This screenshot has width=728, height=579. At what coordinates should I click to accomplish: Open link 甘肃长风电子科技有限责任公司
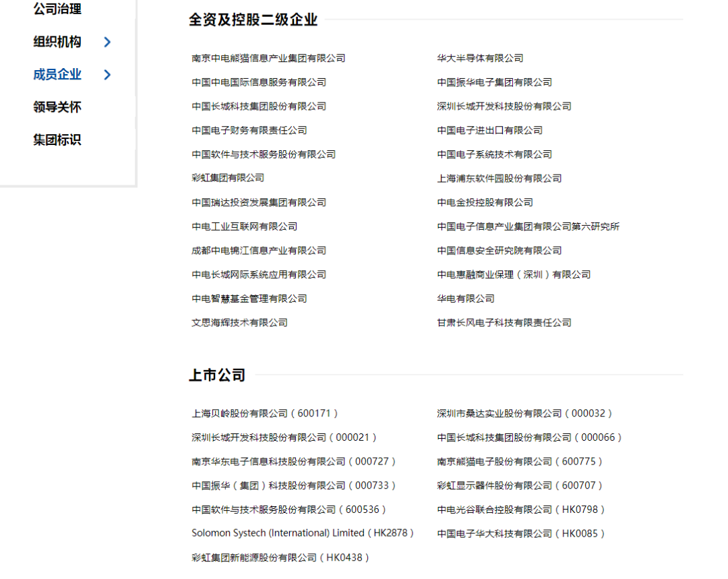click(504, 323)
